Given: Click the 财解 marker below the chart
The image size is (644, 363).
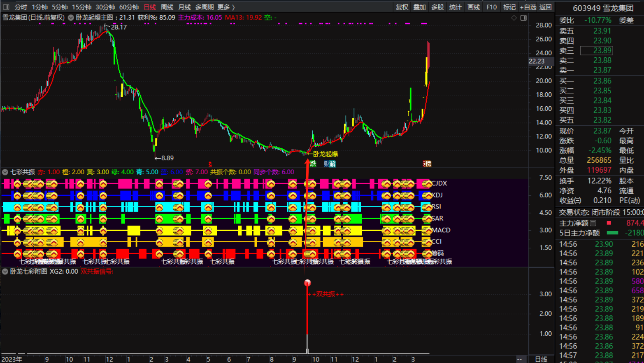Looking at the screenshot, I should (x=330, y=164).
